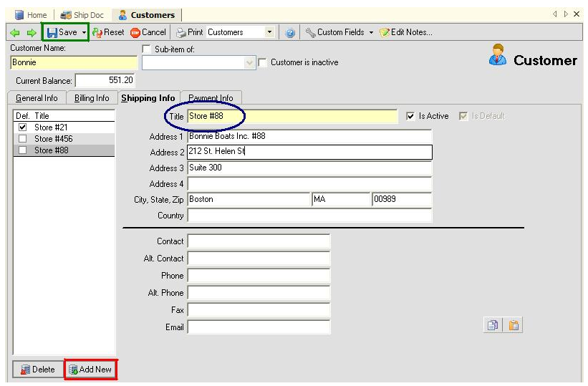Click the City field showing Boston
The image size is (588, 386).
[x=249, y=199]
